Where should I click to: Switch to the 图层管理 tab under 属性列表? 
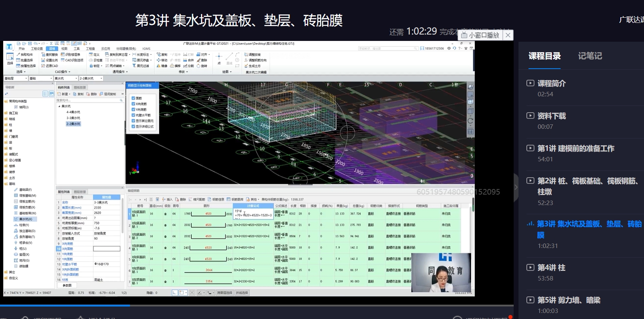[x=80, y=192]
